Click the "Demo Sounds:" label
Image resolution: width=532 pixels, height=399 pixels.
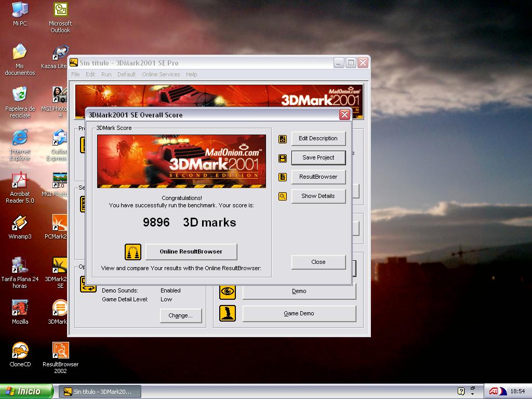[x=120, y=290]
